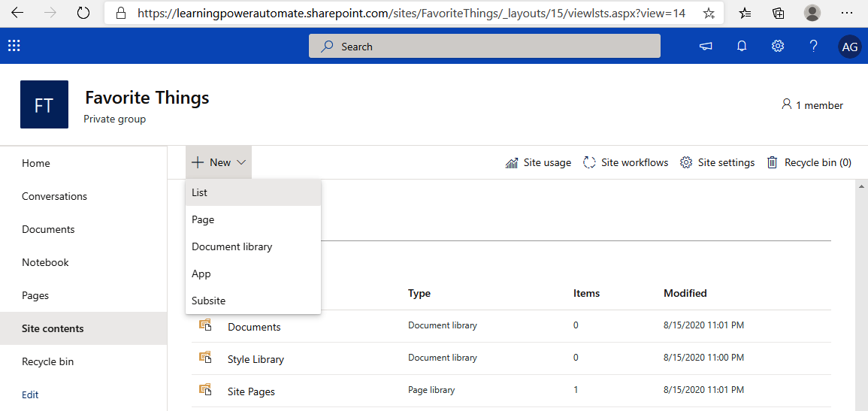Click the Search box
Screen dimensions: 868x411
point(485,47)
